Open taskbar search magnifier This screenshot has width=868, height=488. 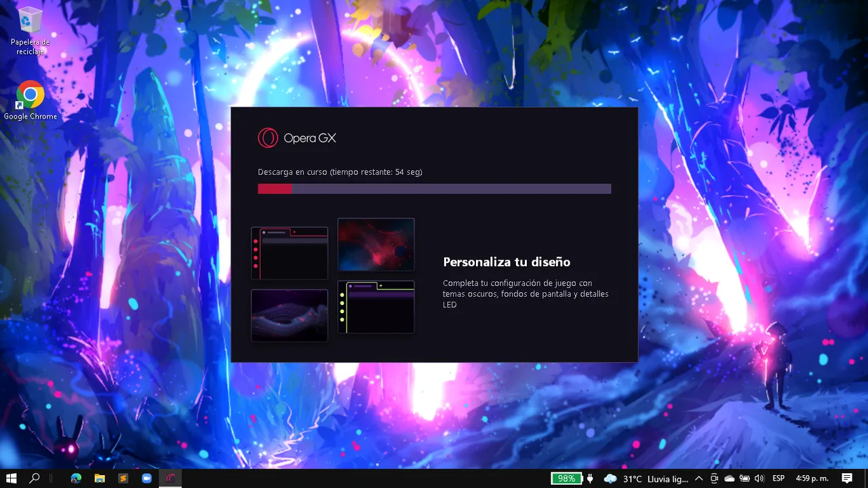[x=35, y=479]
